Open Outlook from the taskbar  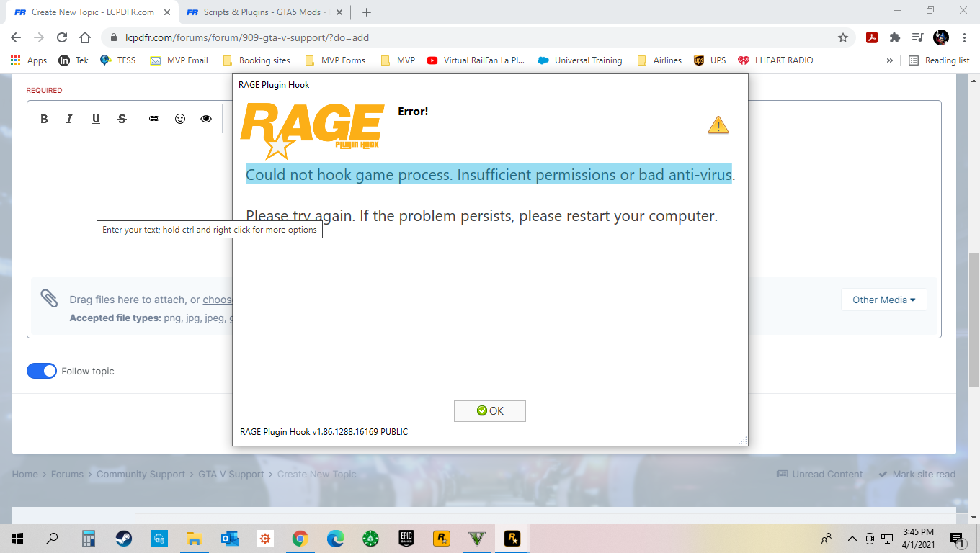[x=230, y=538]
